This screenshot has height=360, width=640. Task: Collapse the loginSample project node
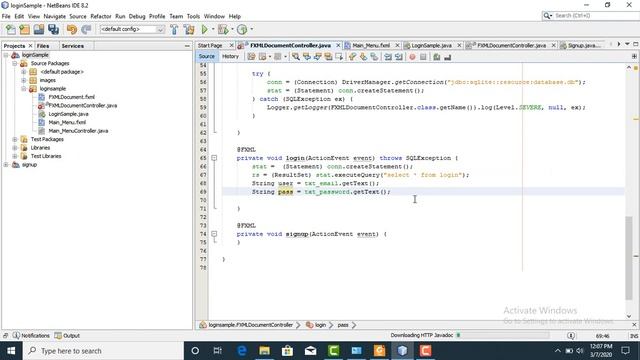6,55
